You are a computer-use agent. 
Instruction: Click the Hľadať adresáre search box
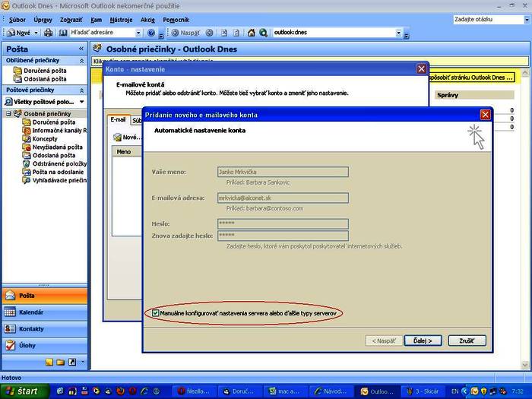(x=102, y=33)
